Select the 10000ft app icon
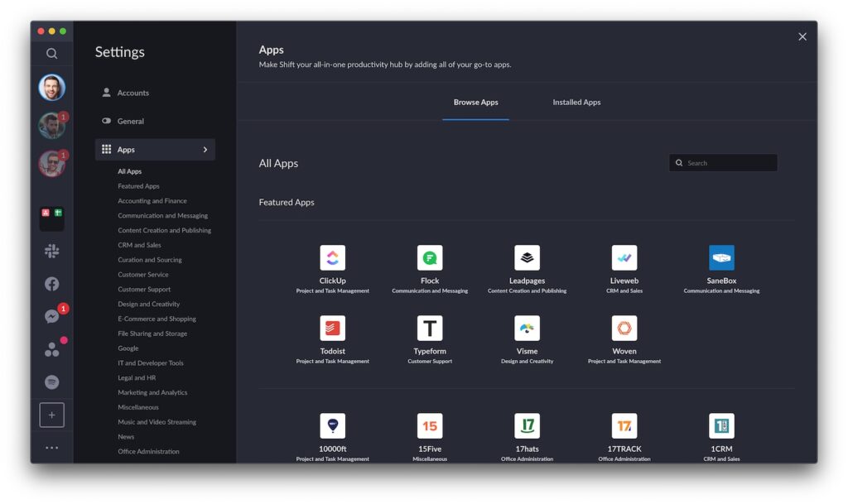This screenshot has height=504, width=848. point(333,425)
